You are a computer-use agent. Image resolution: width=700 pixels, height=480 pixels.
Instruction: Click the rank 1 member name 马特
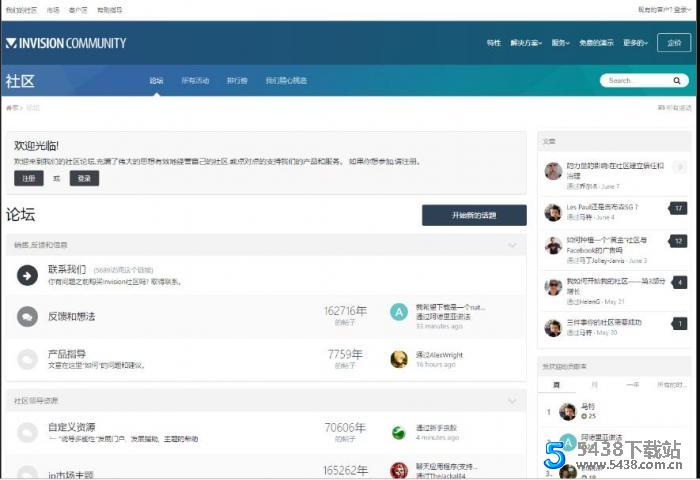(x=588, y=406)
